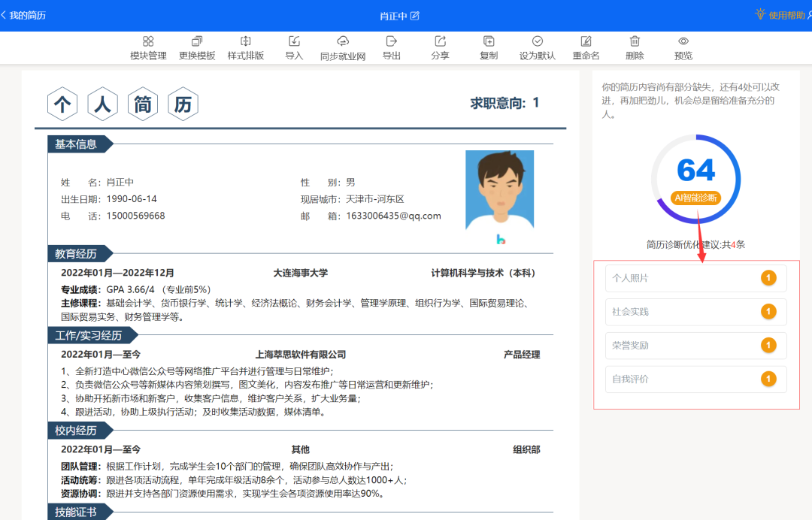
Task: Expand the 荣誉奖励 suggestion item
Action: [x=695, y=346]
